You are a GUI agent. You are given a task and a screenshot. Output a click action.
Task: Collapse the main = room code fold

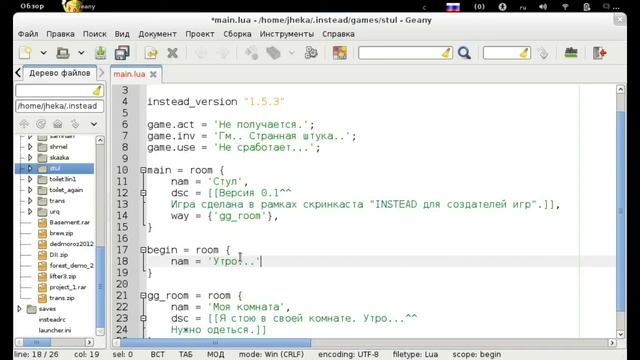coord(143,170)
